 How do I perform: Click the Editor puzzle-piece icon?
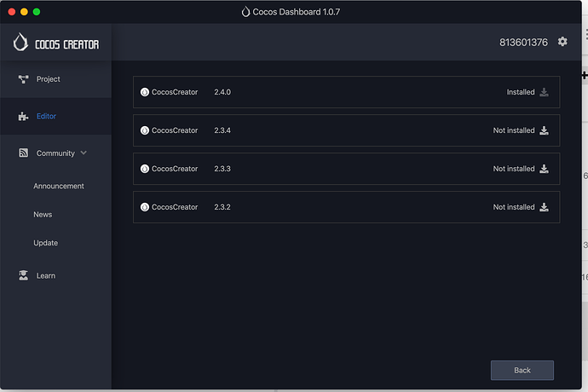point(23,117)
